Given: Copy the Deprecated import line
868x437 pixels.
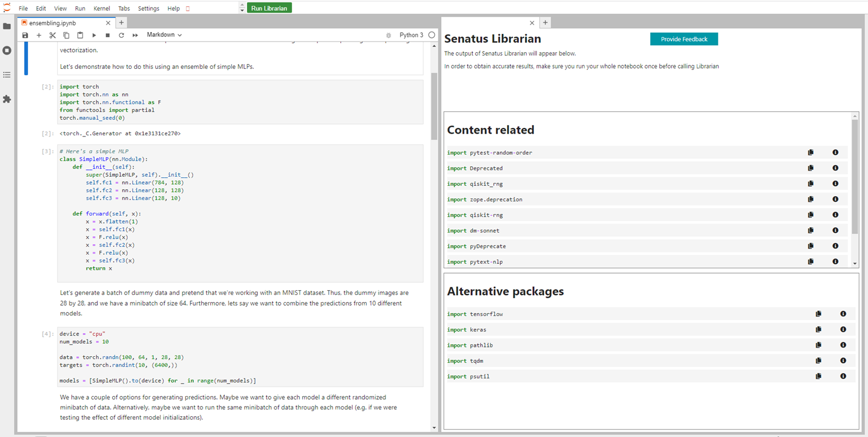Looking at the screenshot, I should (x=811, y=168).
